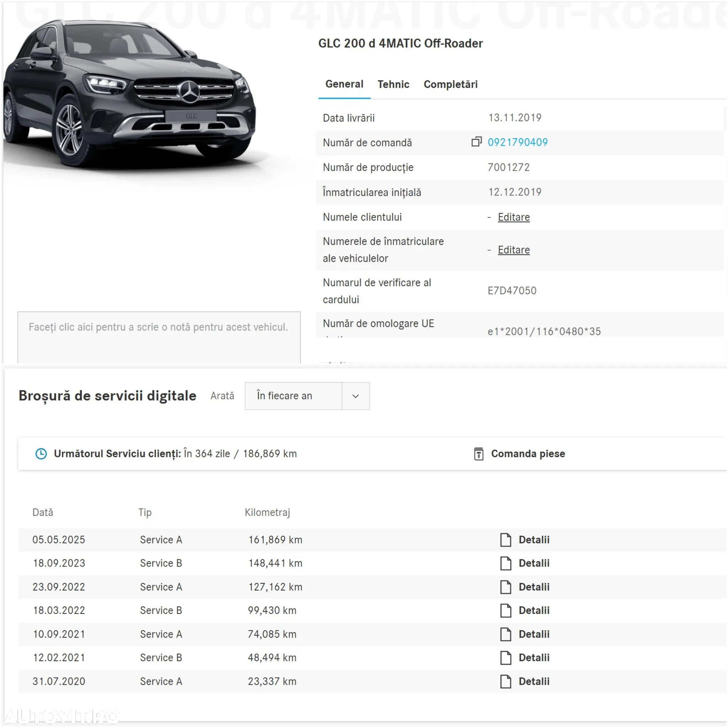The height and width of the screenshot is (728, 728).
Task: Click the Broșură de servicii digitale heading
Action: [107, 396]
